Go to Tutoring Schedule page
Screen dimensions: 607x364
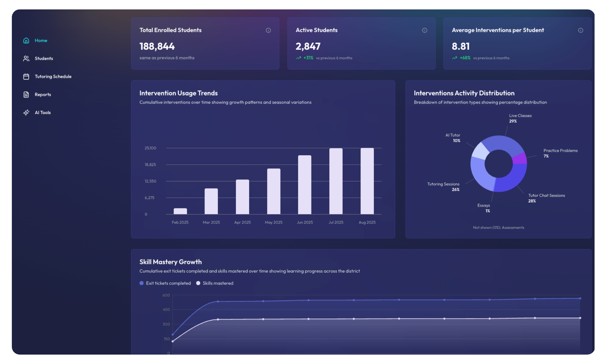pos(53,76)
